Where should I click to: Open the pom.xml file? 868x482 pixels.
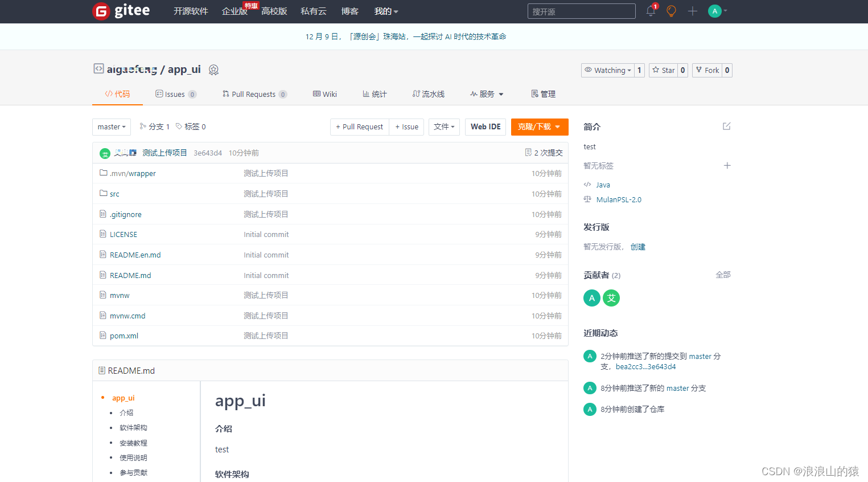tap(124, 336)
